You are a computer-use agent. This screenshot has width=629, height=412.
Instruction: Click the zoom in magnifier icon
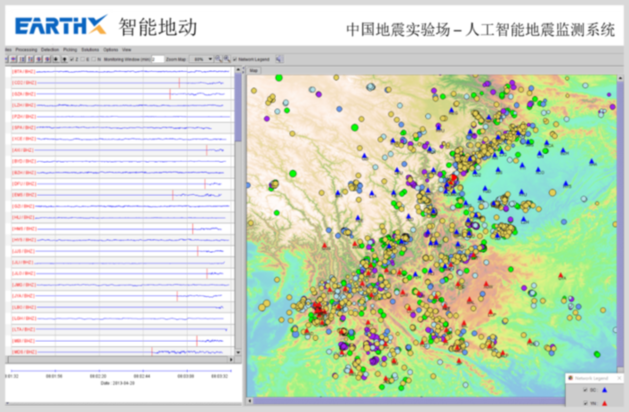pos(219,59)
